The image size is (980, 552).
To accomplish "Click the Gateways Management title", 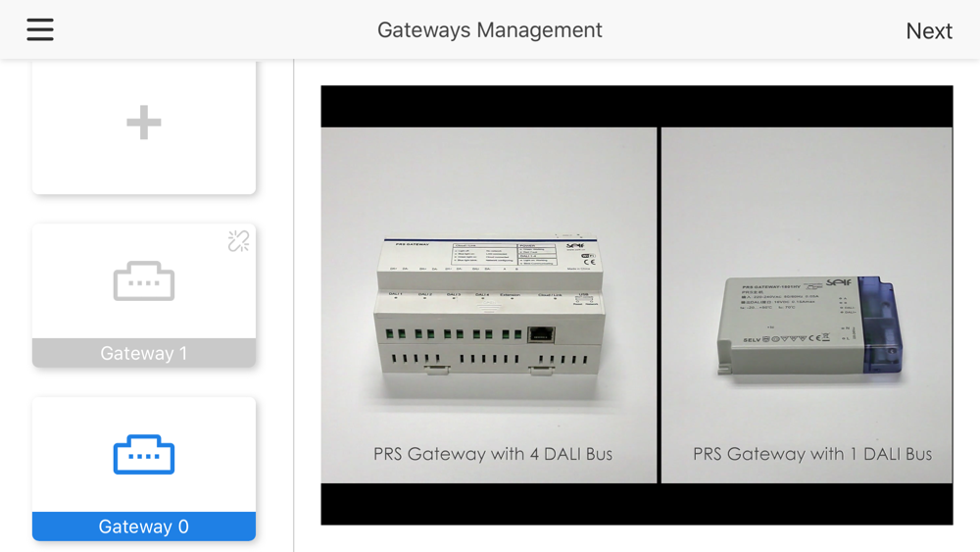I will [489, 30].
